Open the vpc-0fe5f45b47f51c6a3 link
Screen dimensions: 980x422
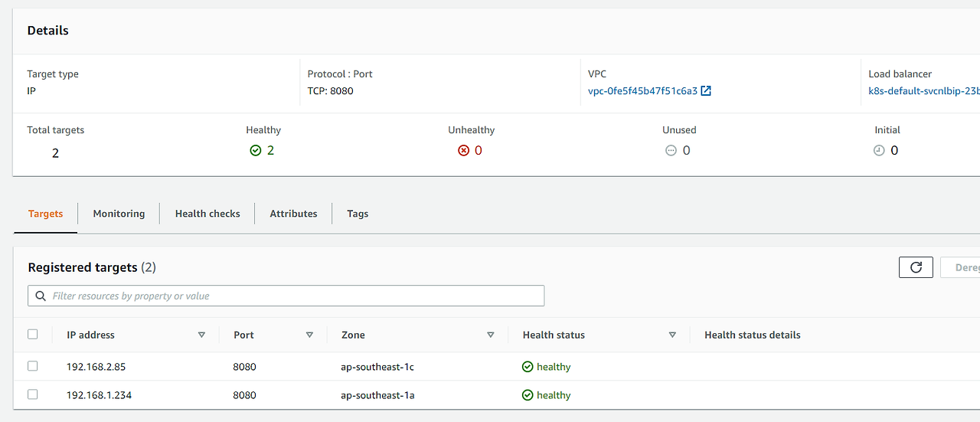[x=642, y=91]
